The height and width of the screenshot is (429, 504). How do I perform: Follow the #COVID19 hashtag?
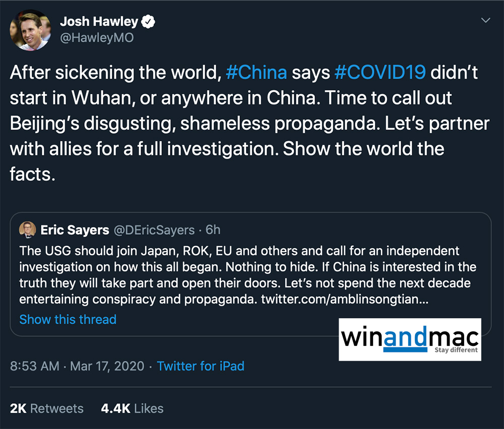click(x=380, y=72)
